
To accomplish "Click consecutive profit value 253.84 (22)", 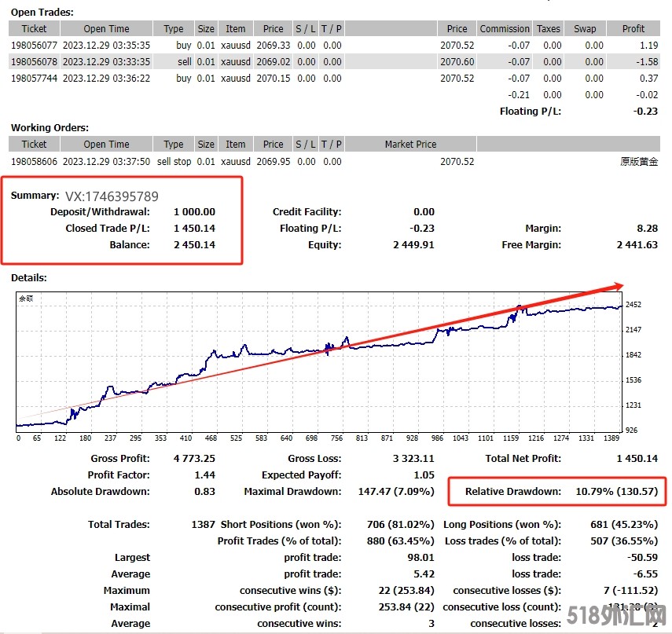I will click(406, 607).
